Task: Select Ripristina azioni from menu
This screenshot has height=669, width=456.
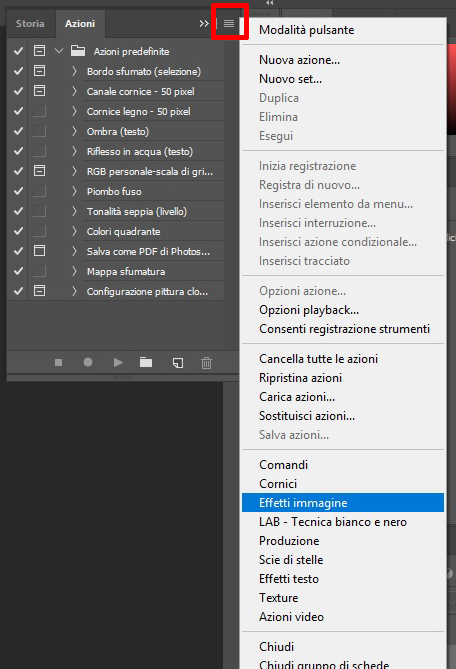Action: click(343, 378)
